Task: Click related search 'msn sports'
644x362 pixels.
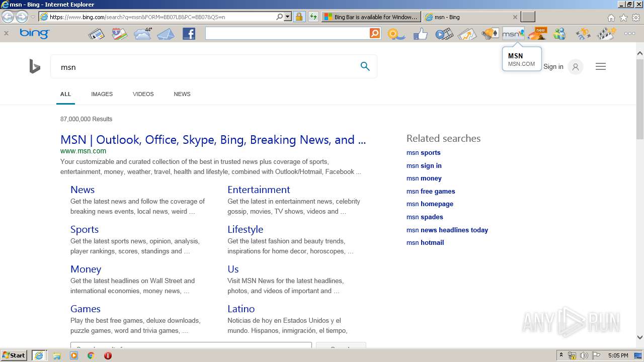Action: (424, 153)
